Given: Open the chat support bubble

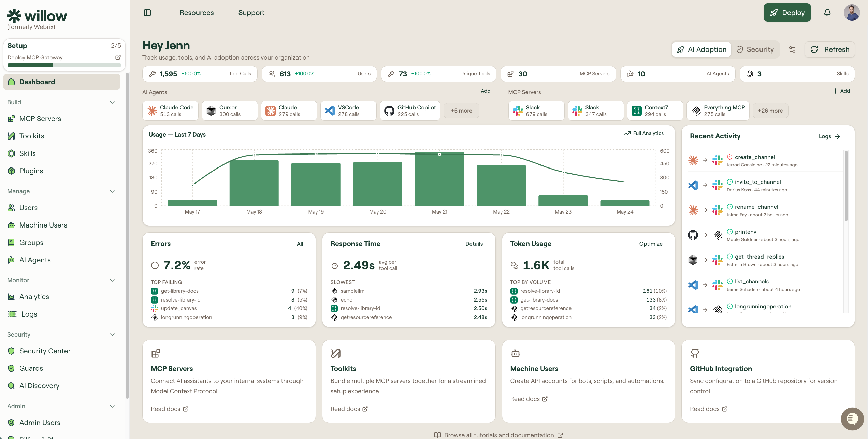Looking at the screenshot, I should 852,419.
